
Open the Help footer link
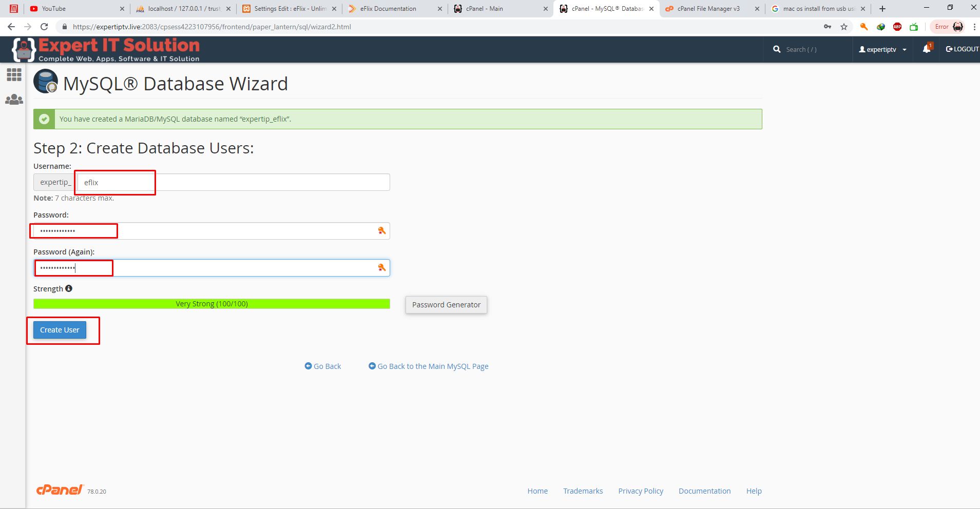(754, 491)
